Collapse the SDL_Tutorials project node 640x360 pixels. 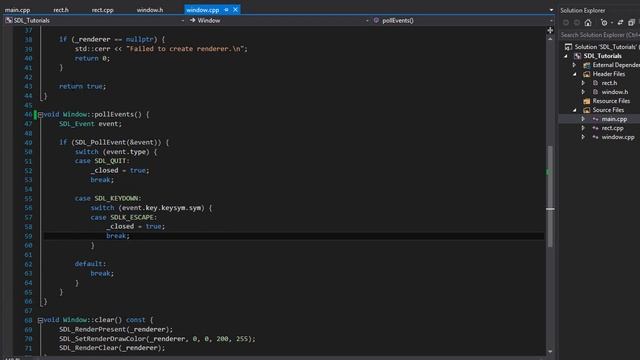click(x=566, y=56)
